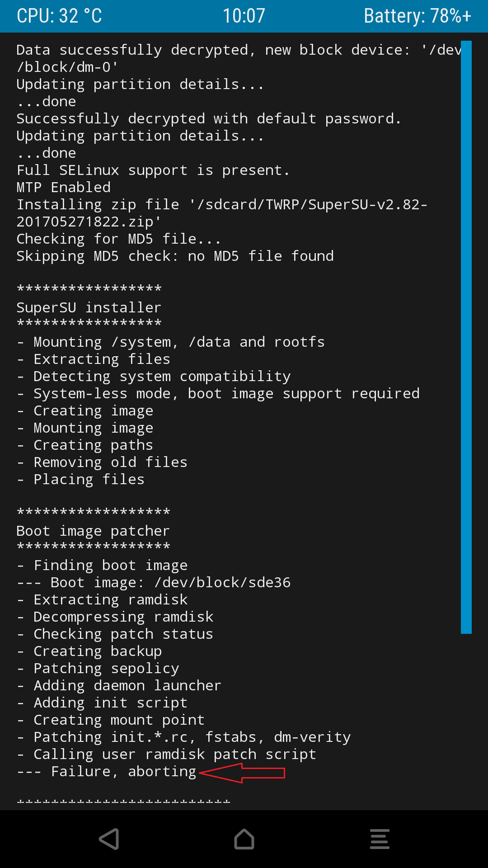Select the 'SuperSU installer' heading text
488x868 pixels.
point(89,308)
